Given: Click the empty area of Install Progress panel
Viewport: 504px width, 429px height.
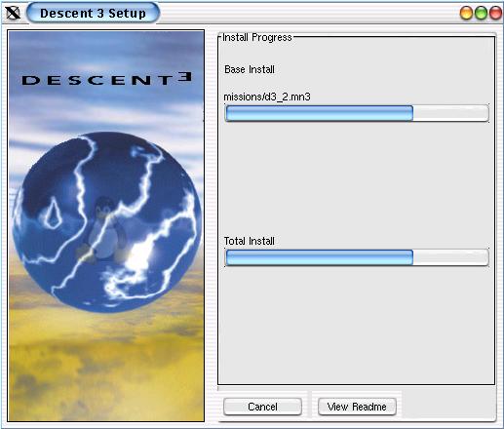Looking at the screenshot, I should coord(357,325).
